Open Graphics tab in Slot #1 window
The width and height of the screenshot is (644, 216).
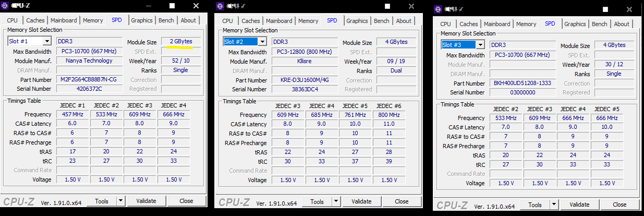click(x=142, y=20)
